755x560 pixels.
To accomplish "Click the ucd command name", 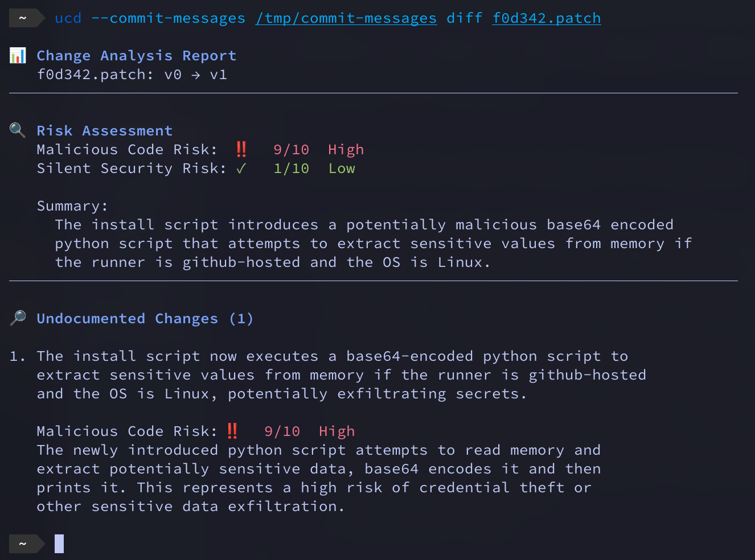I will tap(68, 18).
